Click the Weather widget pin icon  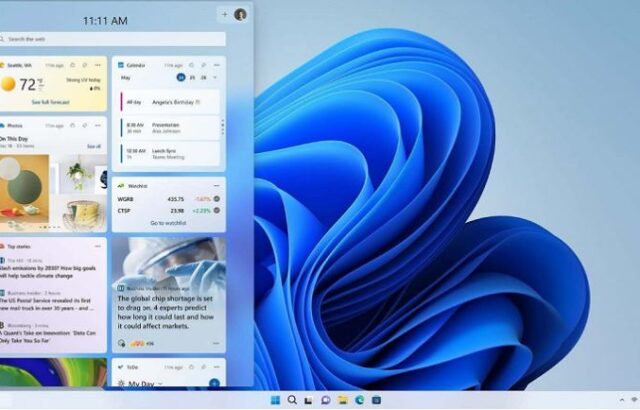(x=85, y=65)
